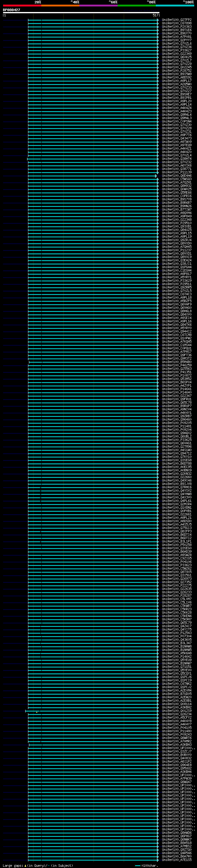The image size is (197, 868).
Task: Click UniRef100_P10872 label
Action: click(176, 375)
